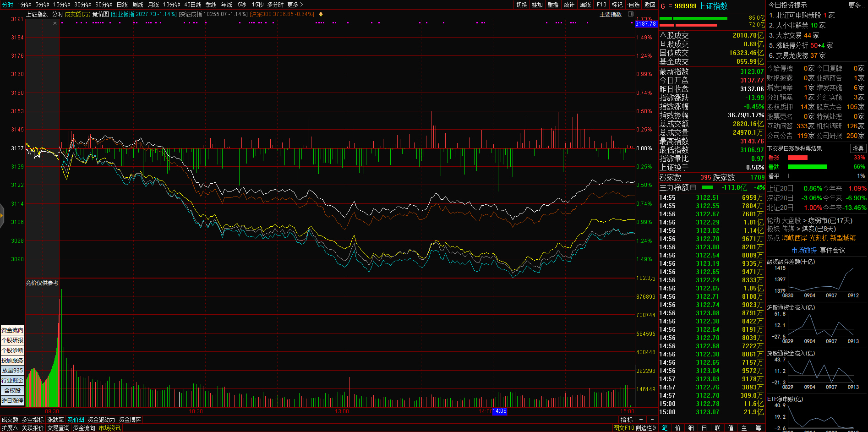The width and height of the screenshot is (868, 432).
Task: Click the plus icon beside 指标
Action: pyautogui.click(x=641, y=420)
